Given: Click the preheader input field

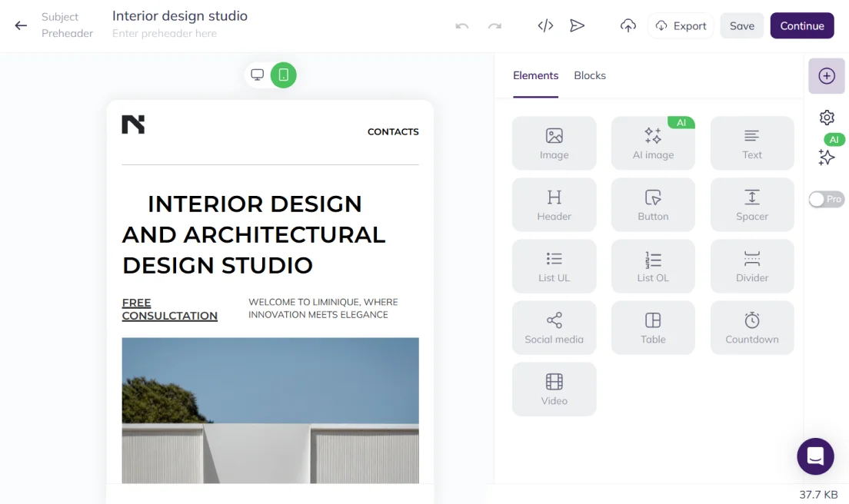Looking at the screenshot, I should [165, 34].
